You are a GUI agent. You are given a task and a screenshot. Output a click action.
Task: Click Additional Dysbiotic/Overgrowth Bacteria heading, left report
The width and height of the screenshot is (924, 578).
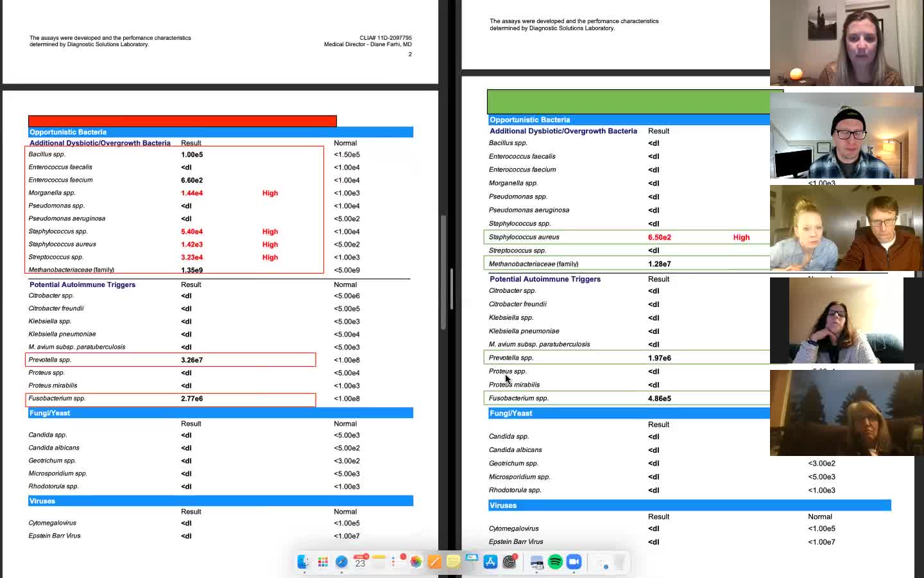pos(100,143)
